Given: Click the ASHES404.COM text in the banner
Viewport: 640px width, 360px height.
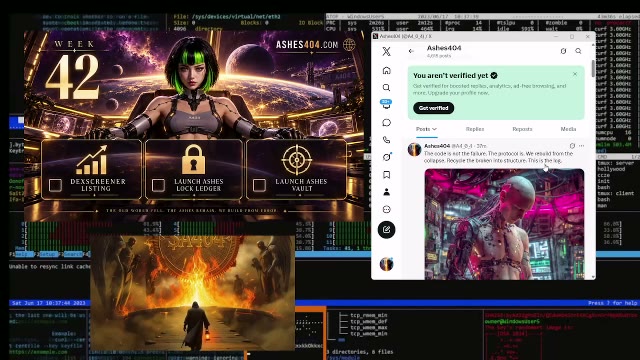Looking at the screenshot, I should tap(307, 44).
